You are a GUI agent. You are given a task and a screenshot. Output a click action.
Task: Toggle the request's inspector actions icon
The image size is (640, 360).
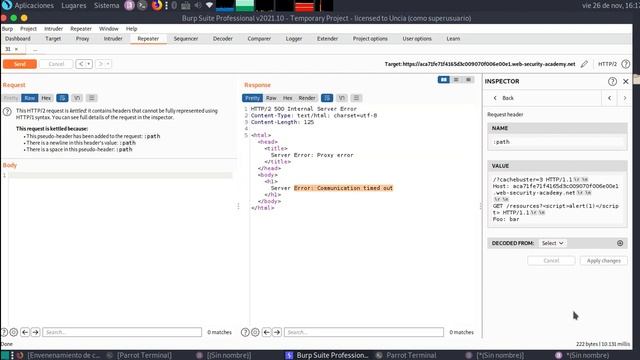tap(62, 98)
